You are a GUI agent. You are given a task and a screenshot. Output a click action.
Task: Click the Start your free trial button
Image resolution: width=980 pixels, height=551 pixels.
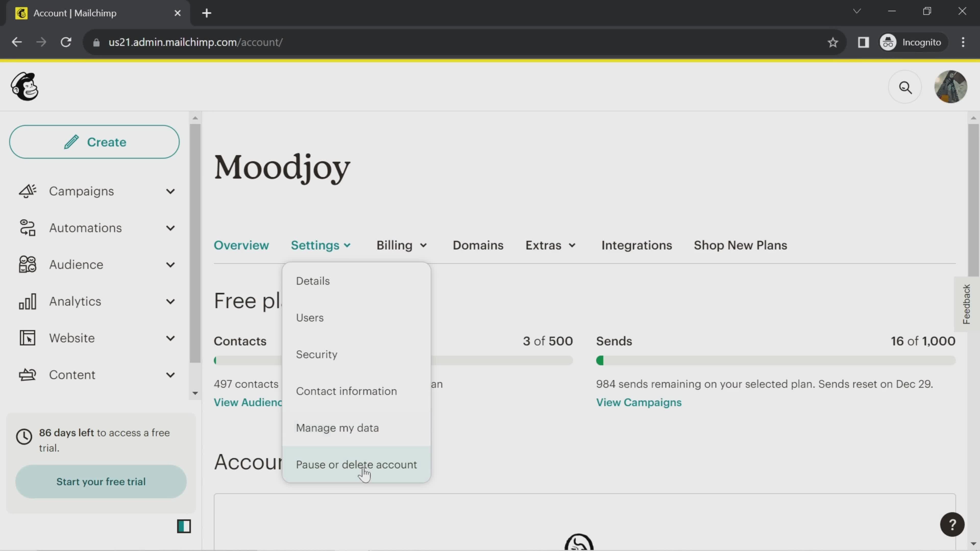101,482
